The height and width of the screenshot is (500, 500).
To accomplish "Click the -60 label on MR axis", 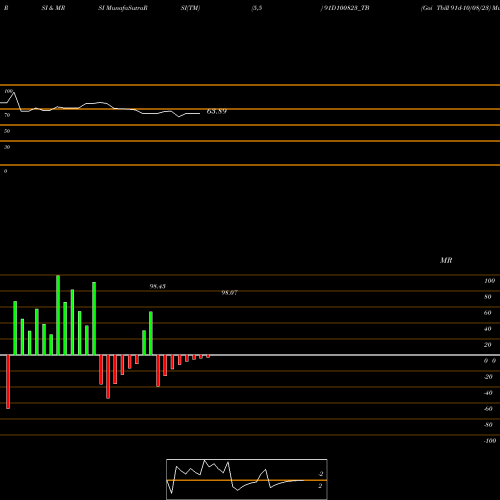I will click(488, 409).
